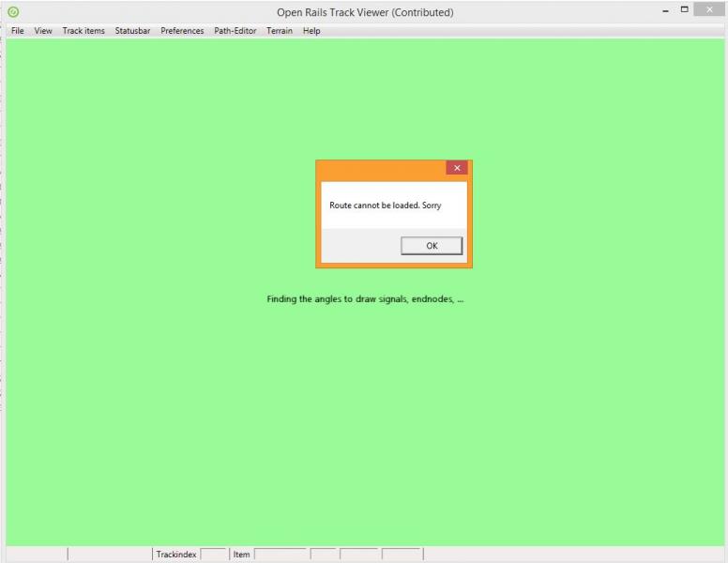Click the Item label in status bar
This screenshot has width=728, height=563.
(x=241, y=555)
